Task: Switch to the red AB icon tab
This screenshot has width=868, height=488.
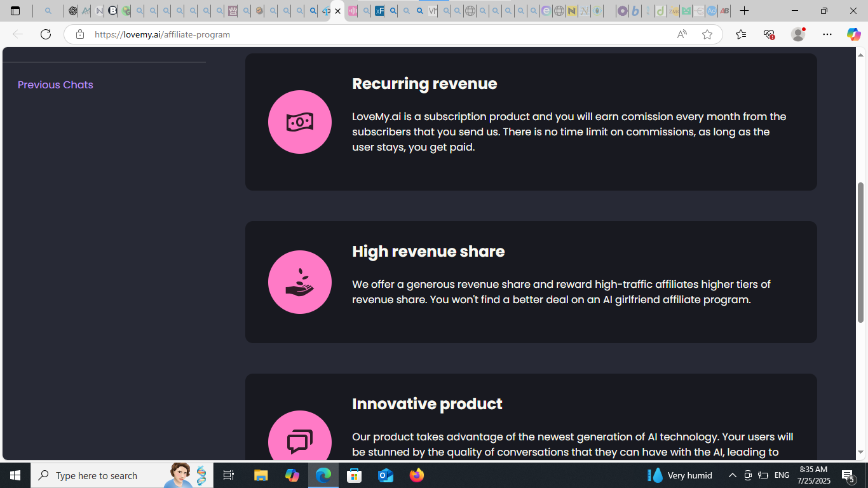Action: 724,11
